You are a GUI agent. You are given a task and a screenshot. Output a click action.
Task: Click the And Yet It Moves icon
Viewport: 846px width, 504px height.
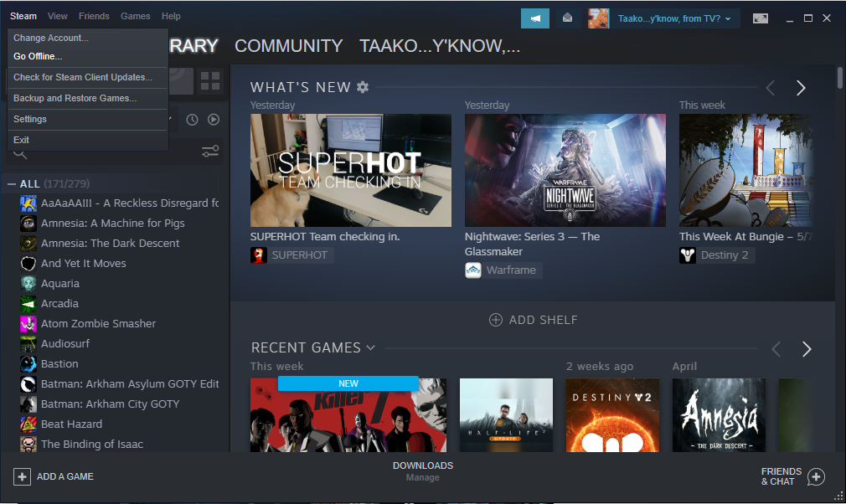(28, 264)
